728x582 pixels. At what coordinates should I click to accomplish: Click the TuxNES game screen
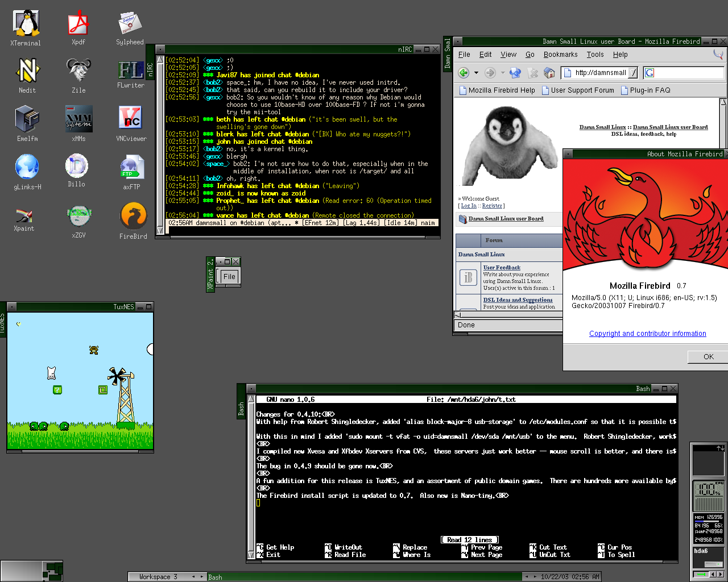80,380
